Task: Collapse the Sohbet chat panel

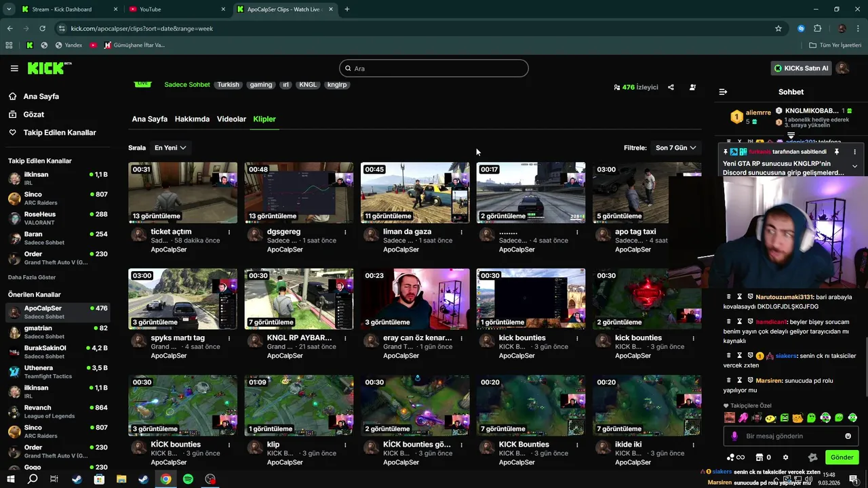Action: pyautogui.click(x=723, y=91)
